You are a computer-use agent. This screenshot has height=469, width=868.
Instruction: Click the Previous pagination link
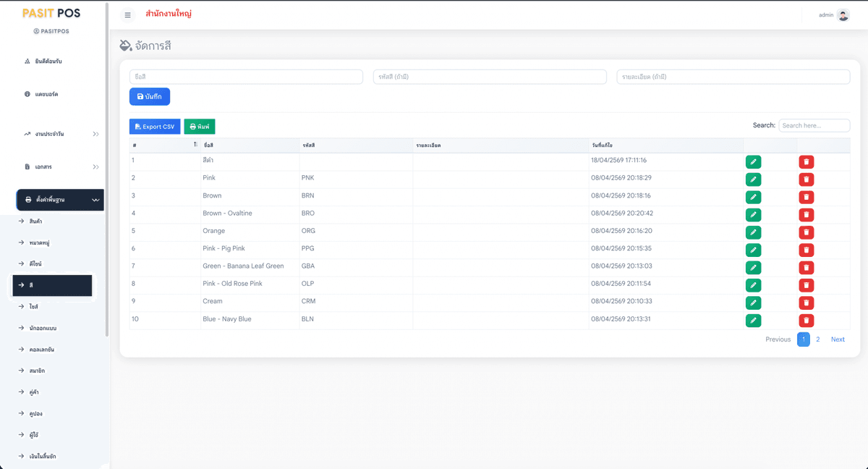click(778, 339)
